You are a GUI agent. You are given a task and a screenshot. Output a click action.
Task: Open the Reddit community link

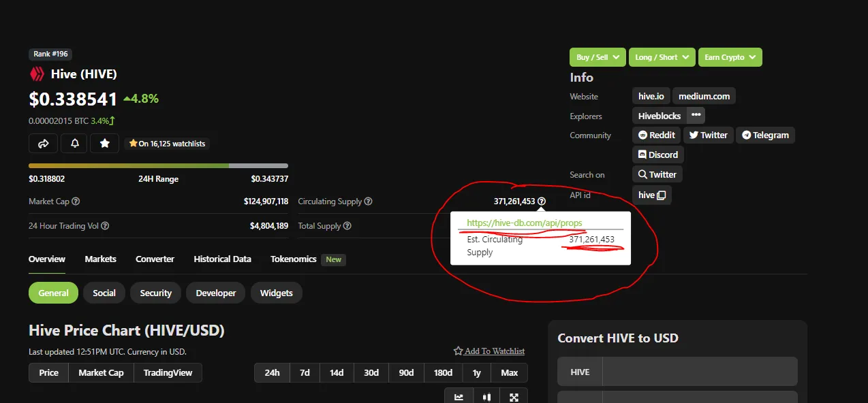coord(657,135)
